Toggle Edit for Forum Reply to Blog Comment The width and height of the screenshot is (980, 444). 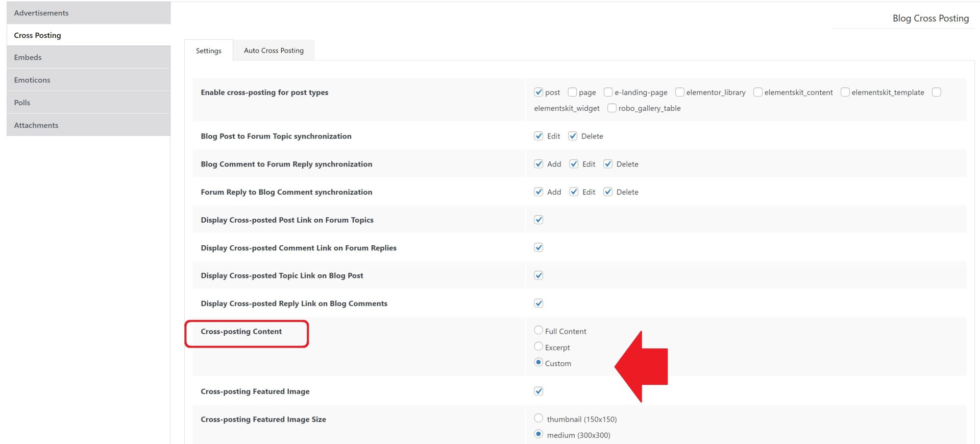point(574,192)
